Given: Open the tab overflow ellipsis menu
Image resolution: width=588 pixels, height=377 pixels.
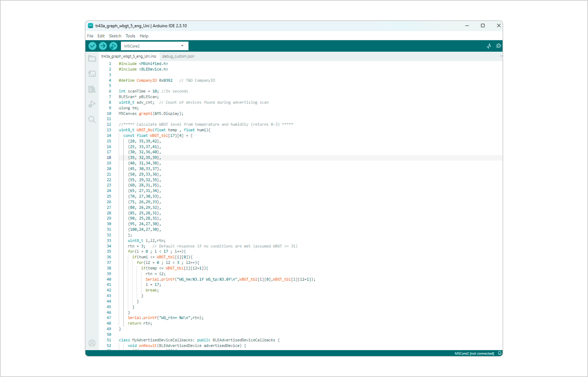Looking at the screenshot, I should coord(501,56).
